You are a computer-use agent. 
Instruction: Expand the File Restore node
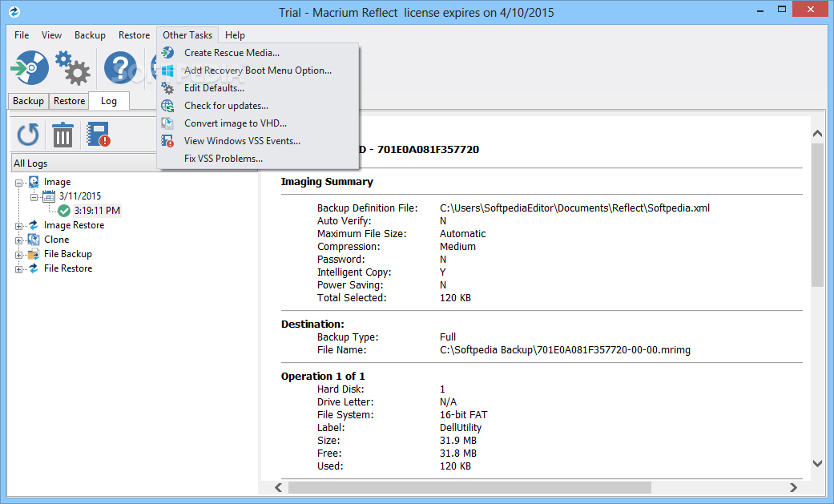coord(18,268)
